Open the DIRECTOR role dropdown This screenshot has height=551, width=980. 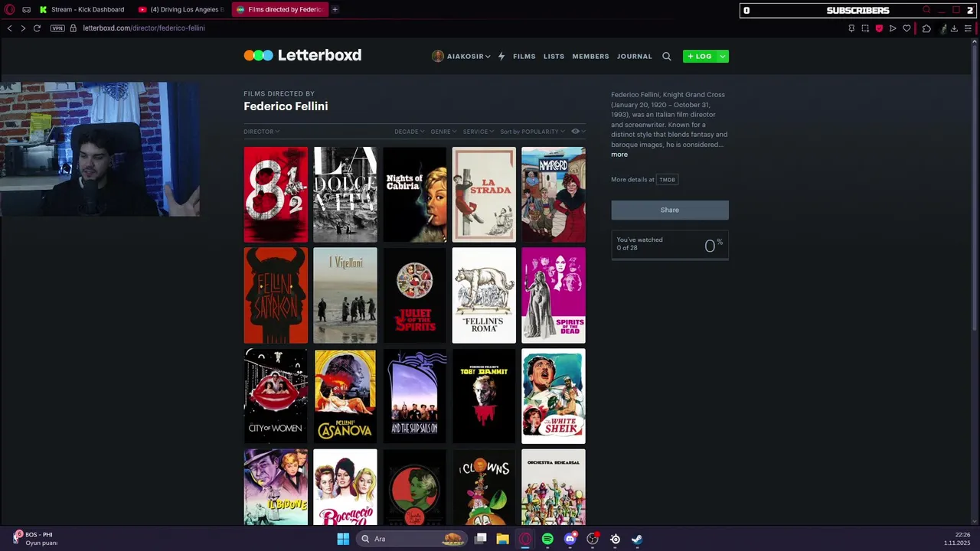pos(261,132)
